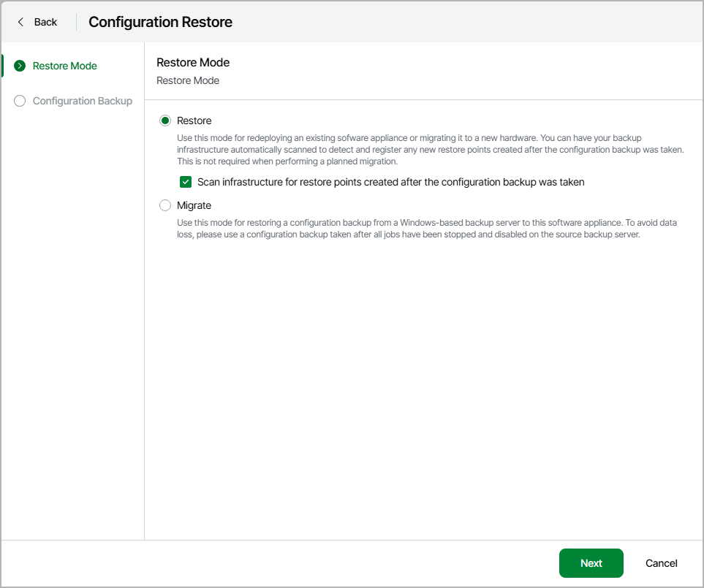Click the Scan infrastructure checkbox label text
The height and width of the screenshot is (588, 704).
[x=391, y=182]
